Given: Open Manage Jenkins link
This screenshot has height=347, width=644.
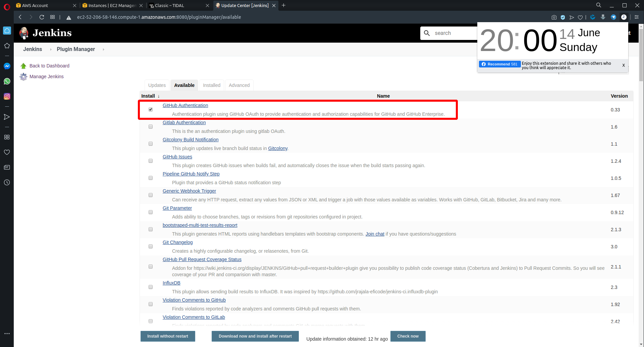Looking at the screenshot, I should pos(46,77).
